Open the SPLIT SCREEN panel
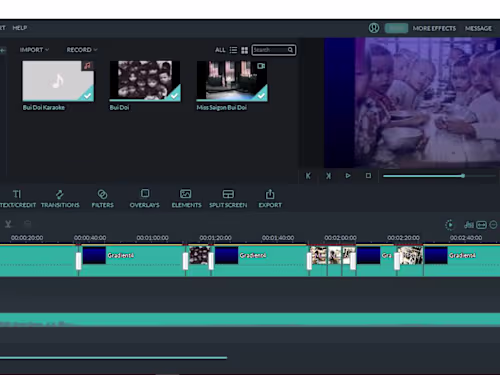The width and height of the screenshot is (500, 375). pos(228,199)
